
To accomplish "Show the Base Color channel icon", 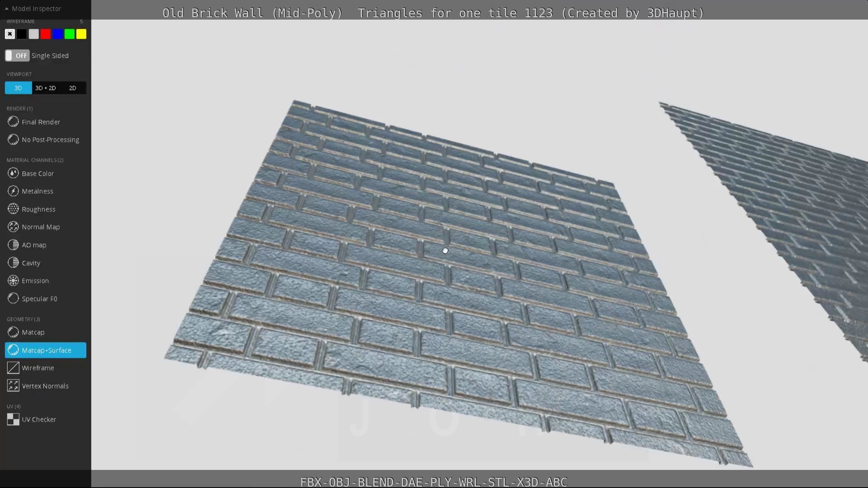I will [x=13, y=174].
